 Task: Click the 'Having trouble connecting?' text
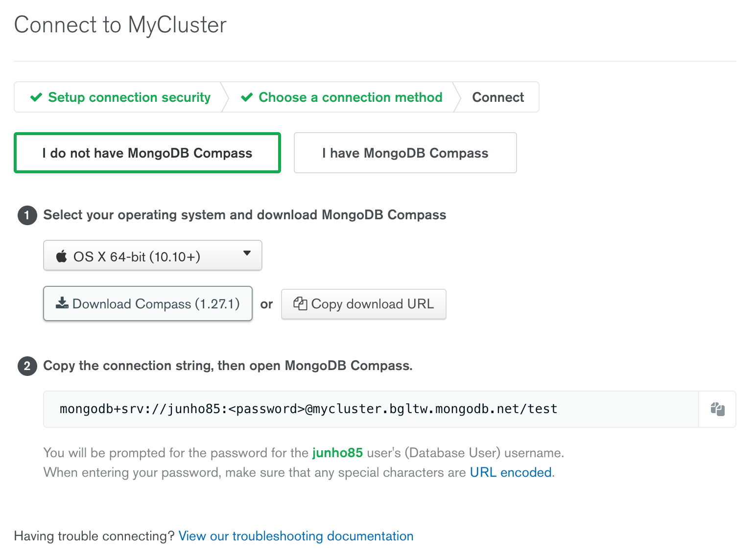coord(94,536)
